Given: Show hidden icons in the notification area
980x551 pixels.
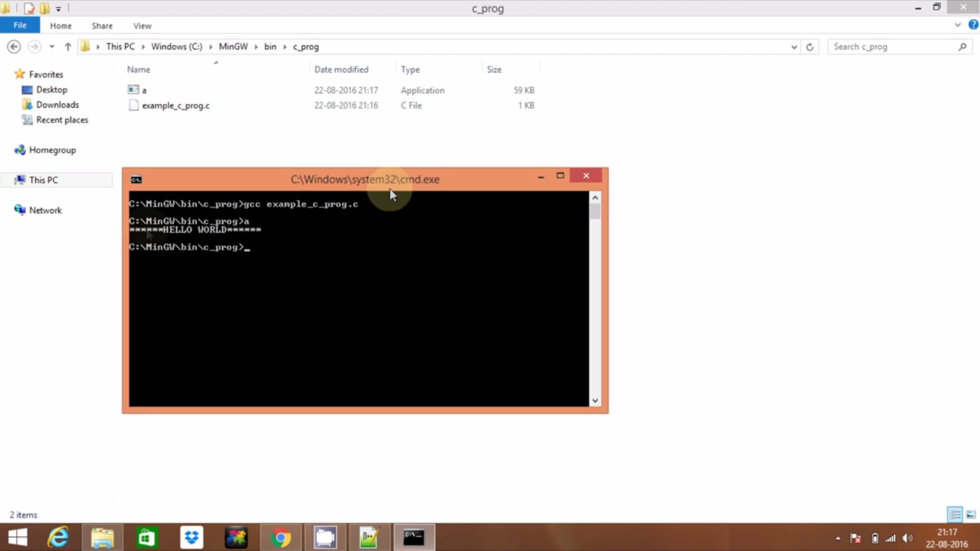Looking at the screenshot, I should 838,538.
